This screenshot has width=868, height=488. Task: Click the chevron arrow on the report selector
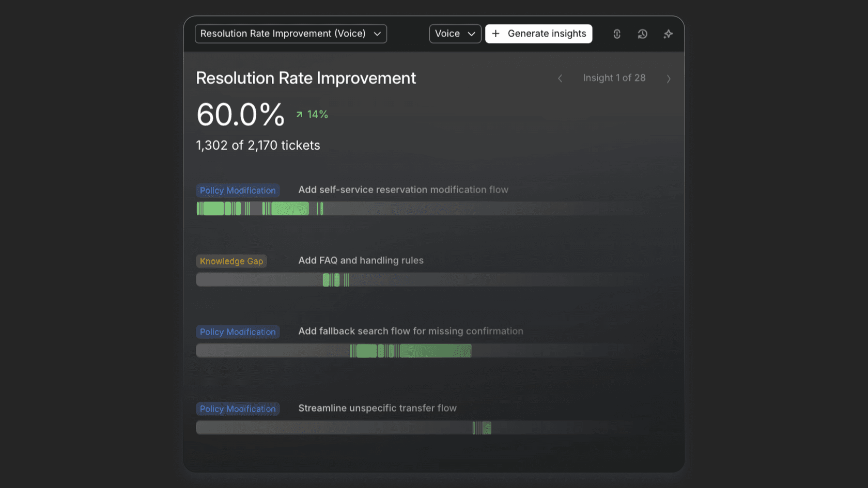click(378, 34)
